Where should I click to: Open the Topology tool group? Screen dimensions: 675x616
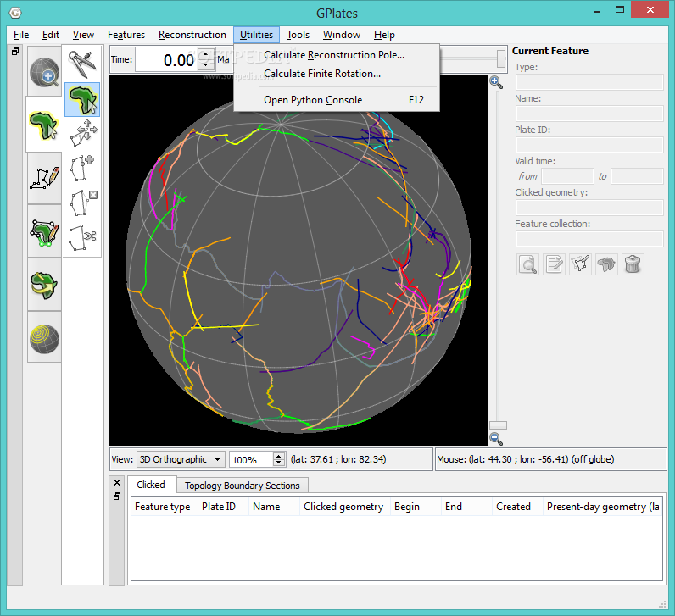(x=44, y=231)
